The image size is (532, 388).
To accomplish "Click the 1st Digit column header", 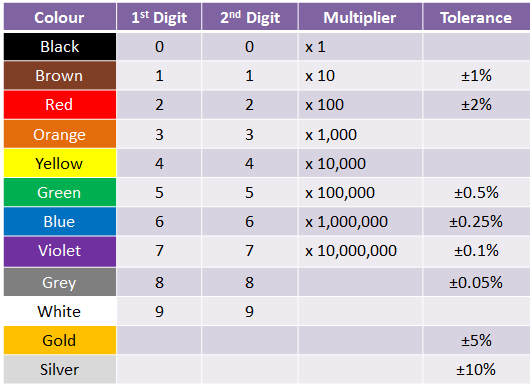I will pyautogui.click(x=159, y=17).
